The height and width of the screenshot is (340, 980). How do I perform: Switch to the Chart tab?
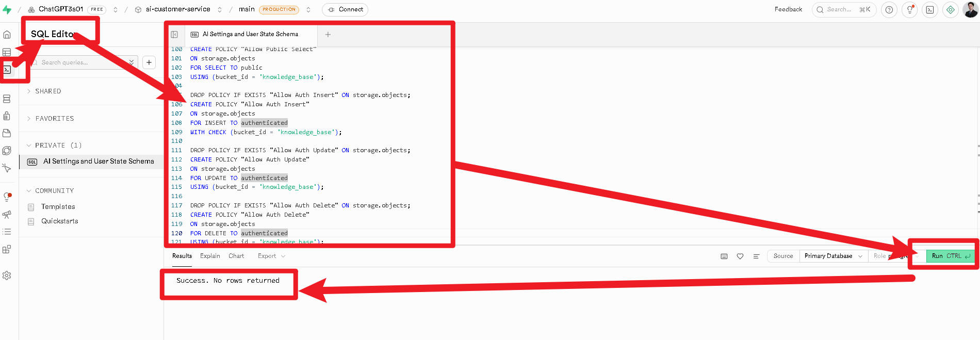coord(236,256)
